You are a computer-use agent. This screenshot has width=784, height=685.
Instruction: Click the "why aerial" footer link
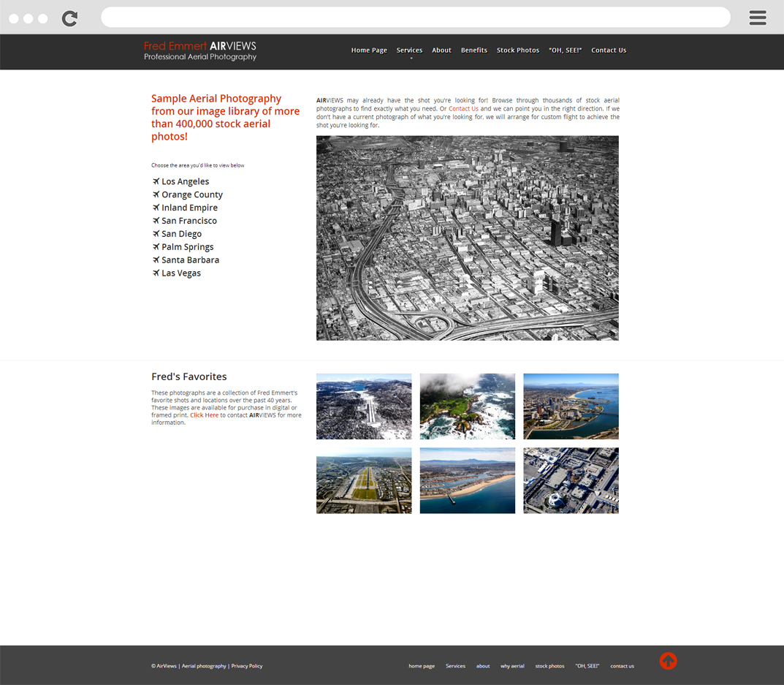[512, 666]
